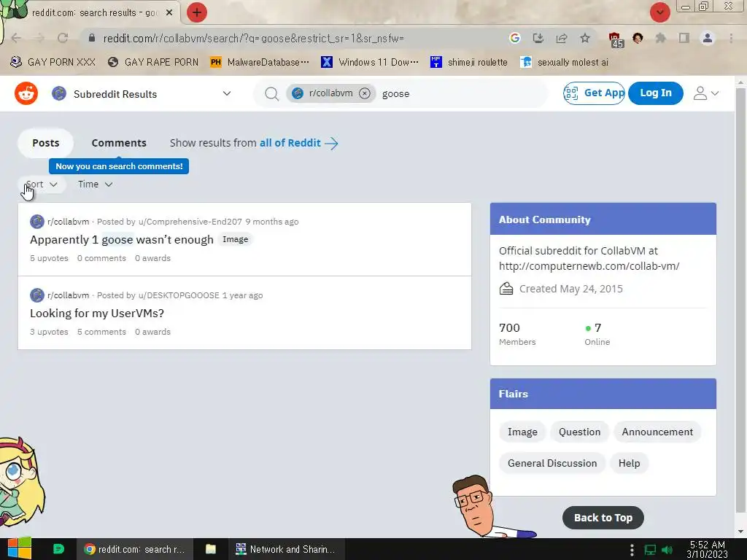This screenshot has width=747, height=560.
Task: Reload the page with the refresh icon
Action: pos(63,38)
